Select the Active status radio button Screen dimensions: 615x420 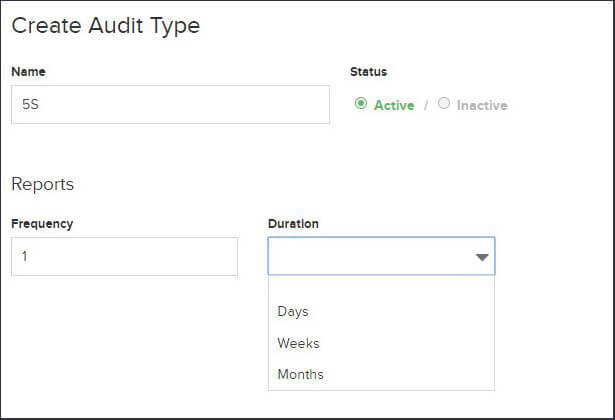(x=361, y=104)
